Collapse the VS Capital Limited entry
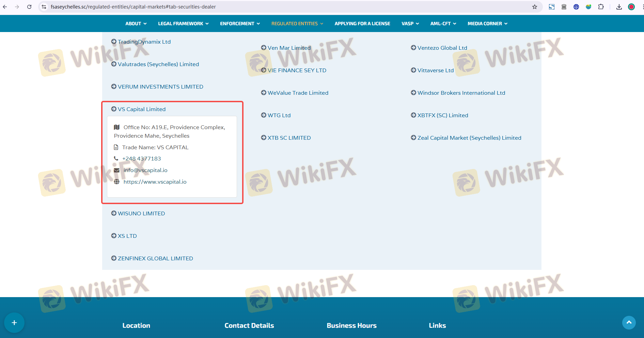 141,109
